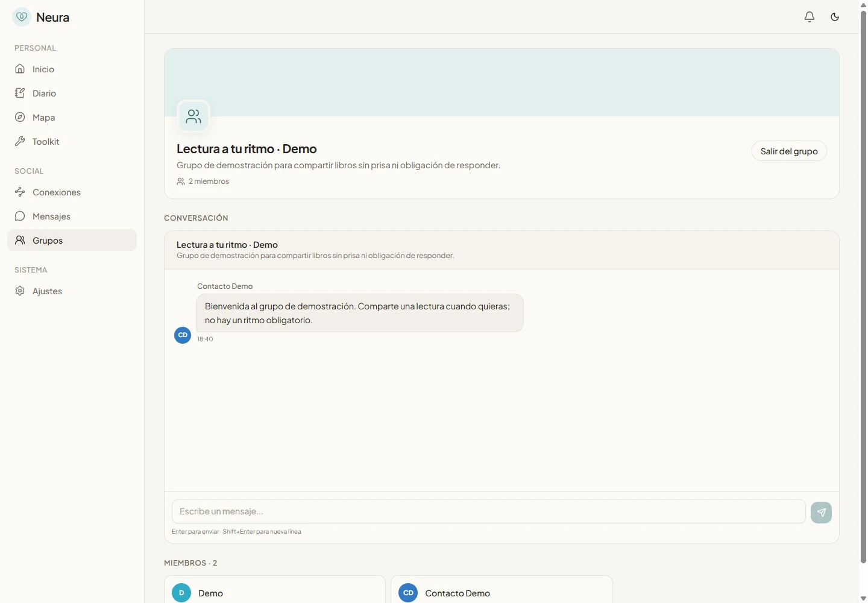The width and height of the screenshot is (868, 603).
Task: Click the '2 miembros' count text
Action: pos(209,182)
